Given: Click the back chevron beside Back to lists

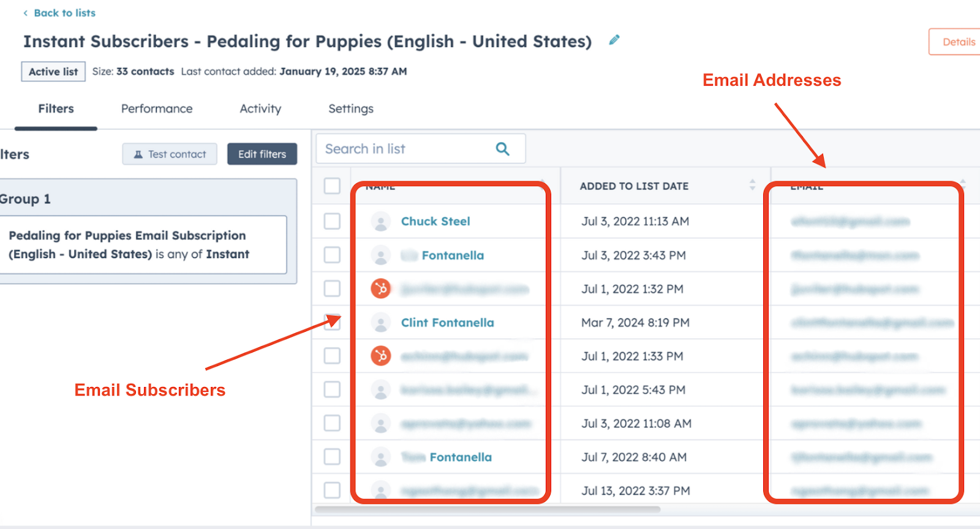Looking at the screenshot, I should coord(25,13).
